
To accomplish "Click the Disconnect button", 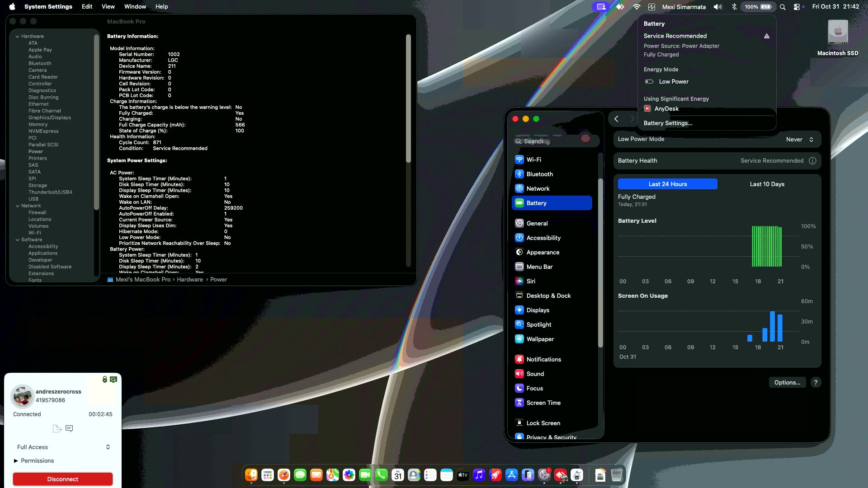I will coord(63,479).
